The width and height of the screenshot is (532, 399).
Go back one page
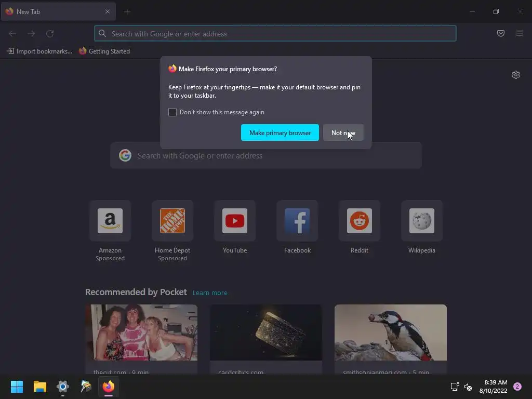tap(12, 34)
